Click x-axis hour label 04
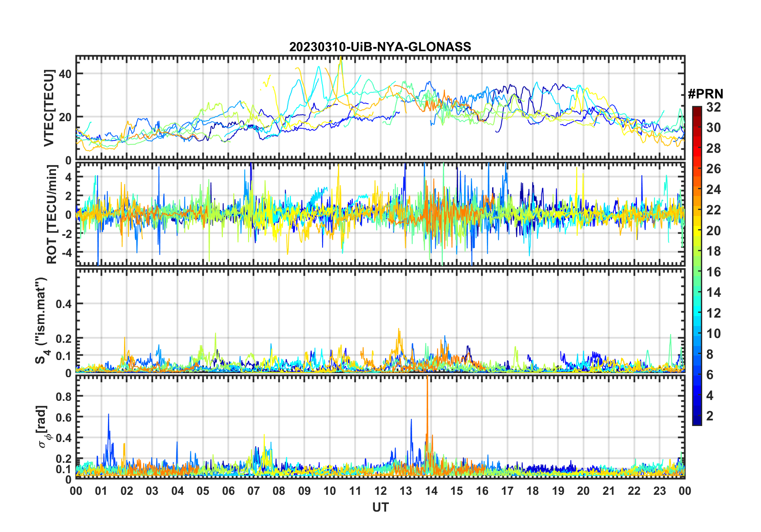The height and width of the screenshot is (532, 761). (178, 490)
